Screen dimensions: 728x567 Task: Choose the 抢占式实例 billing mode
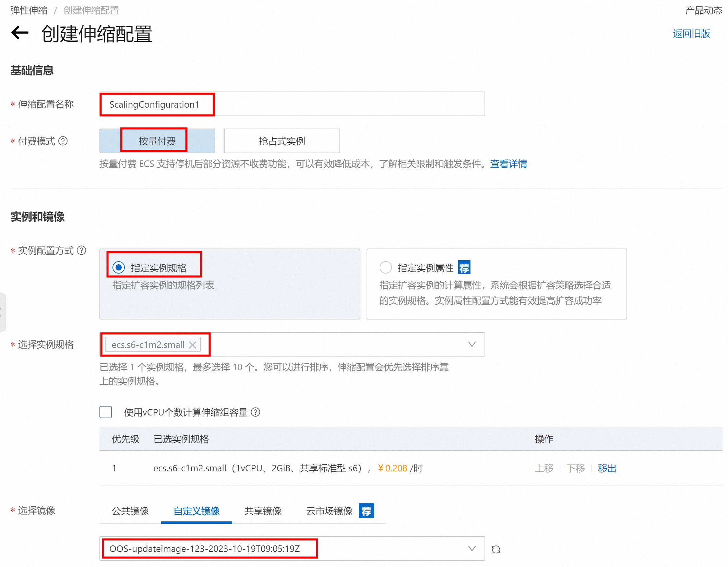[x=282, y=141]
